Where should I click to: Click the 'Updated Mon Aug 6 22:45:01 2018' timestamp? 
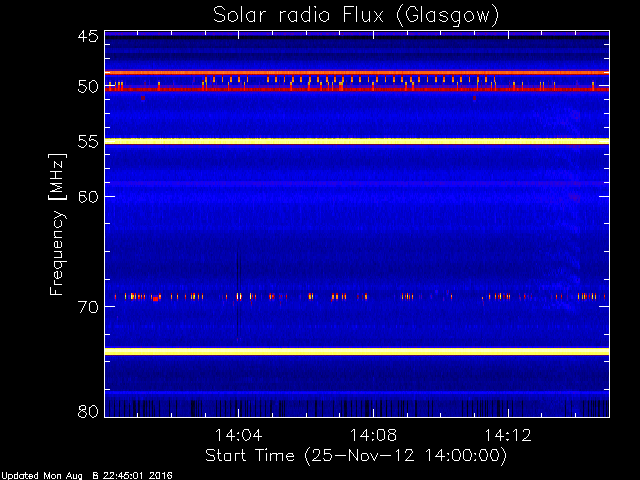(87, 476)
